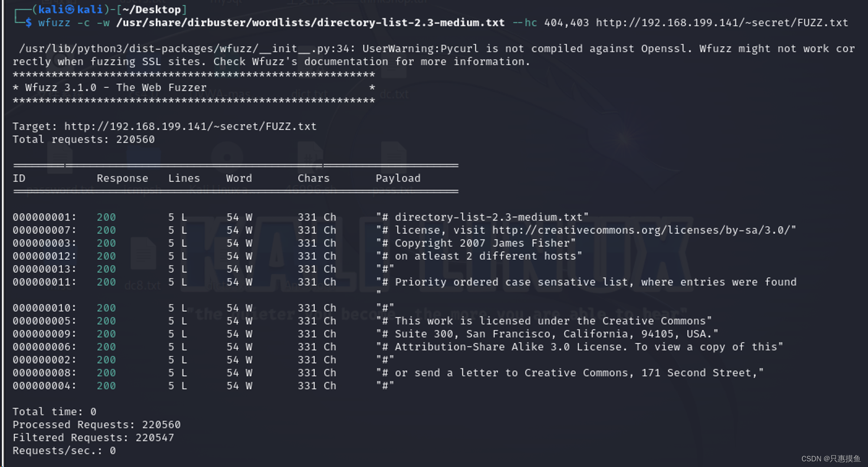
Task: Click the 200 response code of row 000000001
Action: [106, 217]
